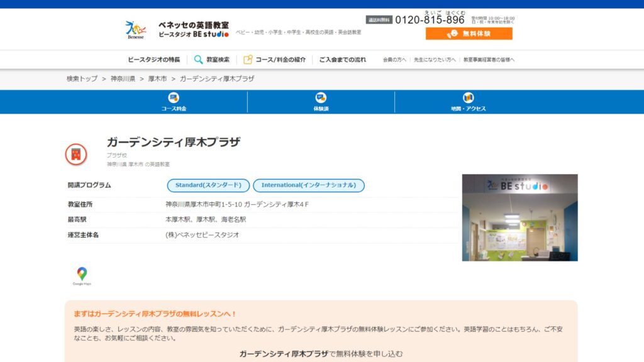The image size is (644, 362).
Task: Click the (株)ベネッセビースタジオ operator text
Action: (202, 235)
